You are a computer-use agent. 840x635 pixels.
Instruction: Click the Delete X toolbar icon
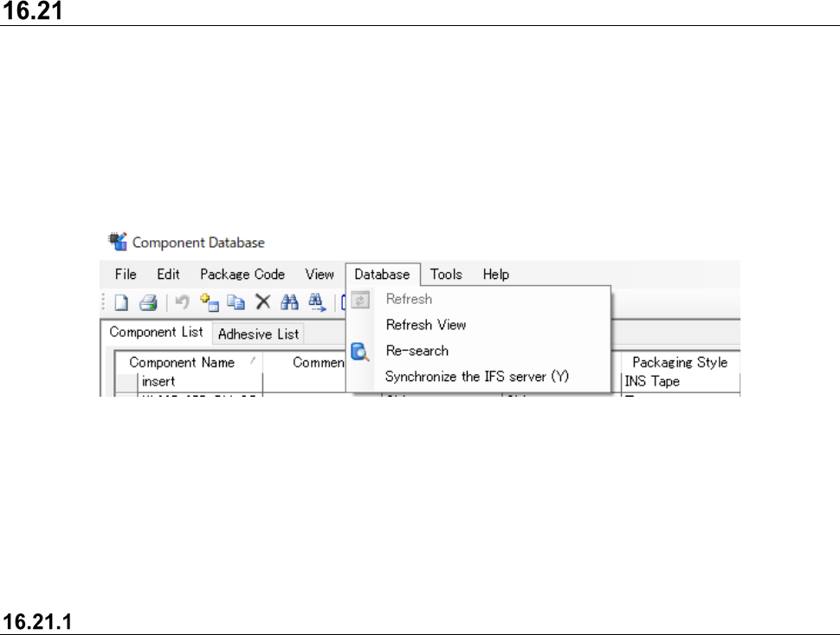point(263,301)
